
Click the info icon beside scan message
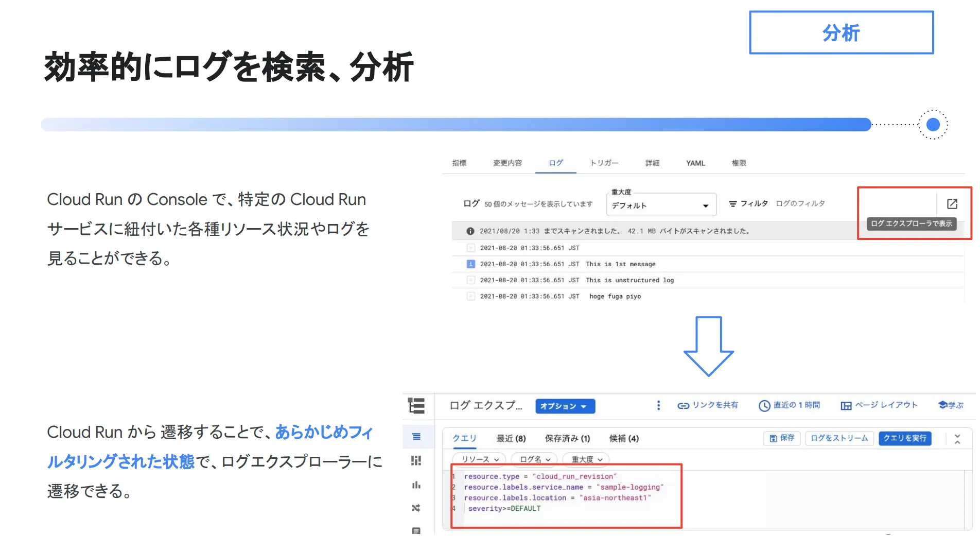pyautogui.click(x=470, y=231)
